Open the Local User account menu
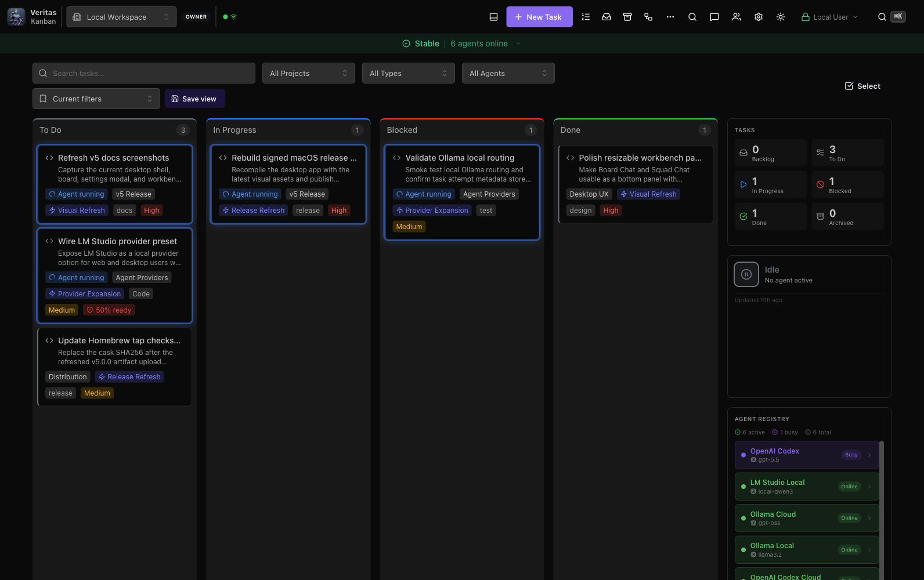 pyautogui.click(x=829, y=17)
